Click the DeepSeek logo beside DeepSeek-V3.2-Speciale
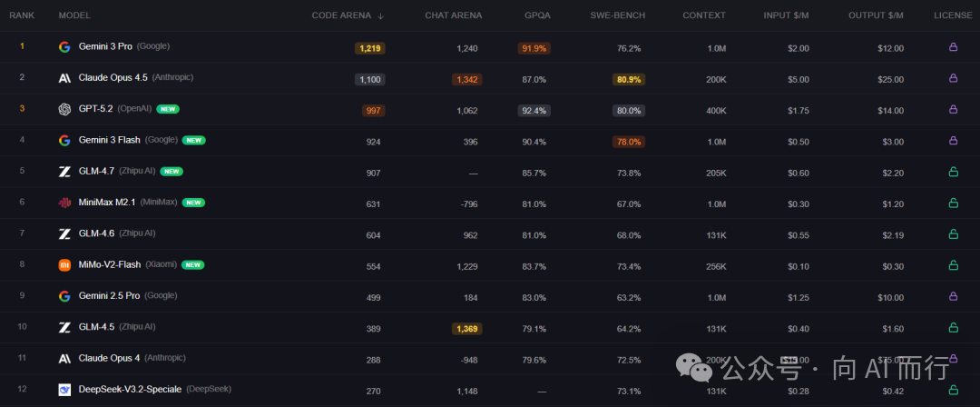This screenshot has width=980, height=407. point(64,390)
